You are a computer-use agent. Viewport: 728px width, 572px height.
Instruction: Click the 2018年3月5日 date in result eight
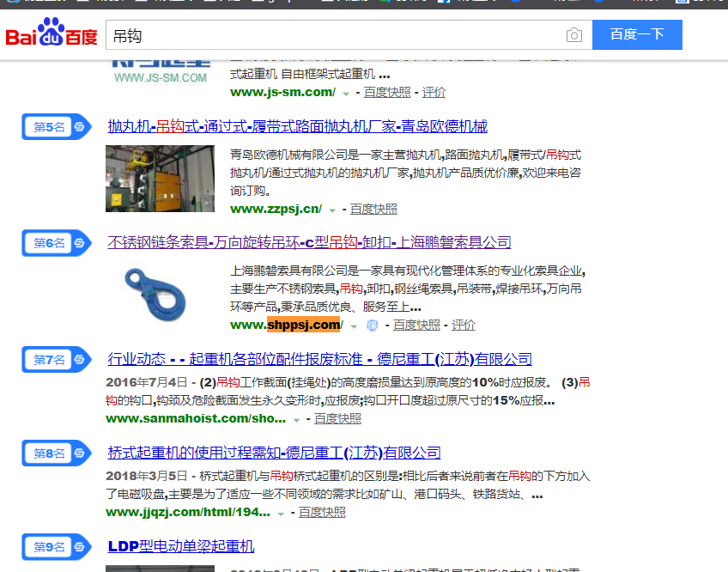146,477
